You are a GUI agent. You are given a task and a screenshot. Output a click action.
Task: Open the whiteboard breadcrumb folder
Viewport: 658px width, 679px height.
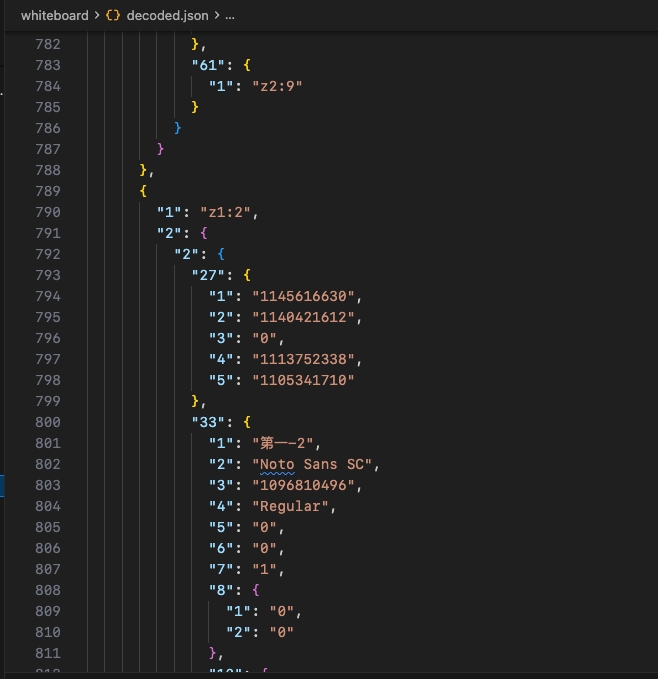[55, 16]
